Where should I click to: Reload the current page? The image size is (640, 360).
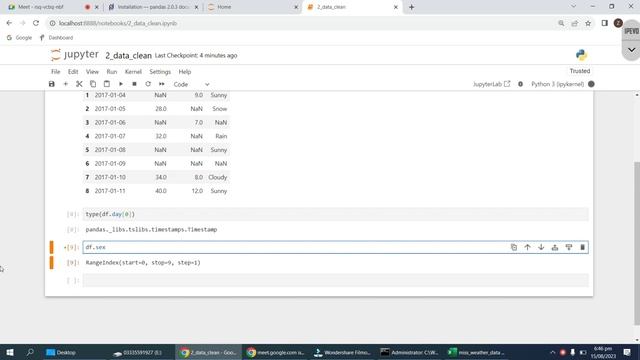[36, 23]
